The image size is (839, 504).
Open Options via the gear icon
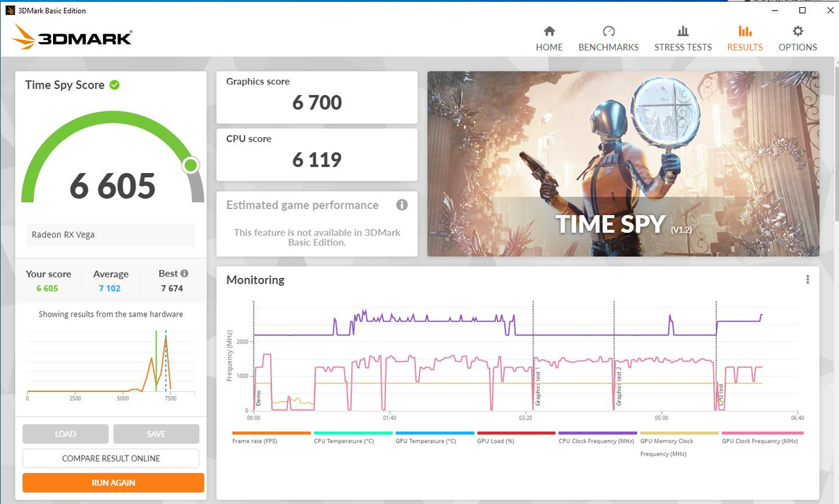pyautogui.click(x=797, y=31)
